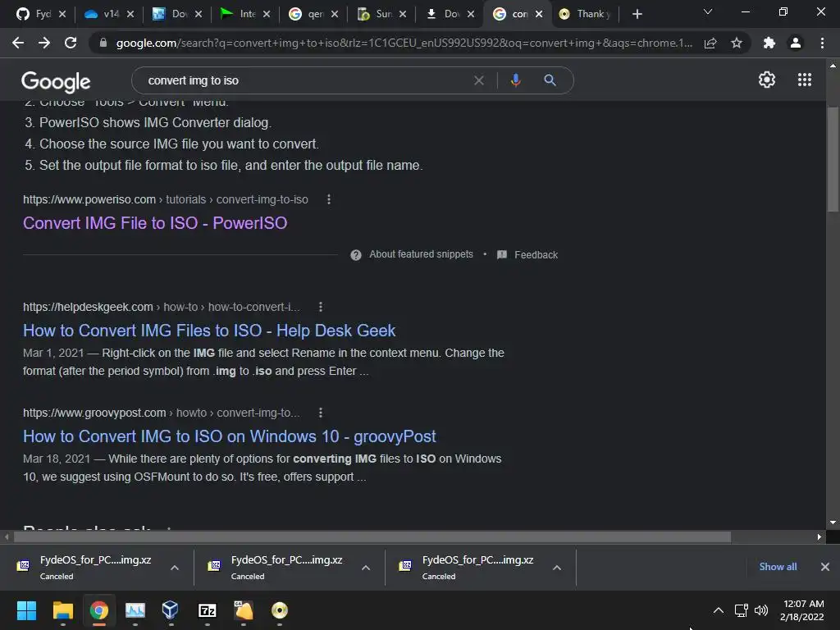Open the Windows Start menu
Viewport: 840px width, 630px height.
point(26,610)
